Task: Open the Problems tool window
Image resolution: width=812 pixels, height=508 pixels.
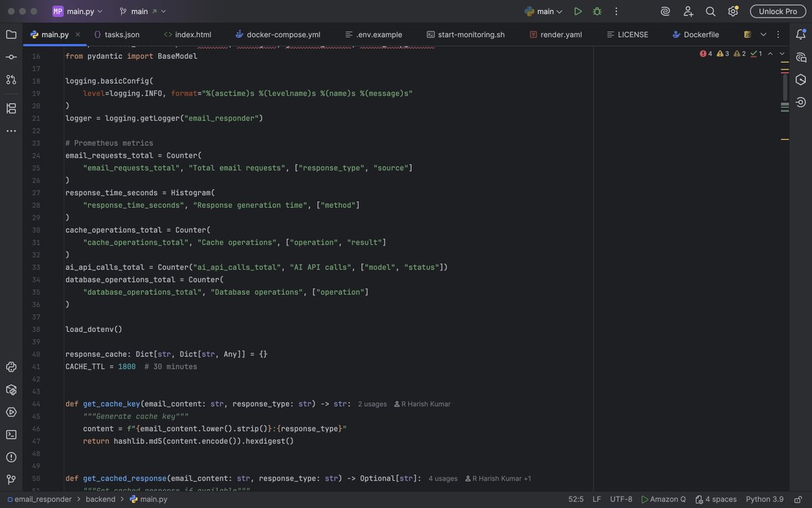Action: point(11,457)
